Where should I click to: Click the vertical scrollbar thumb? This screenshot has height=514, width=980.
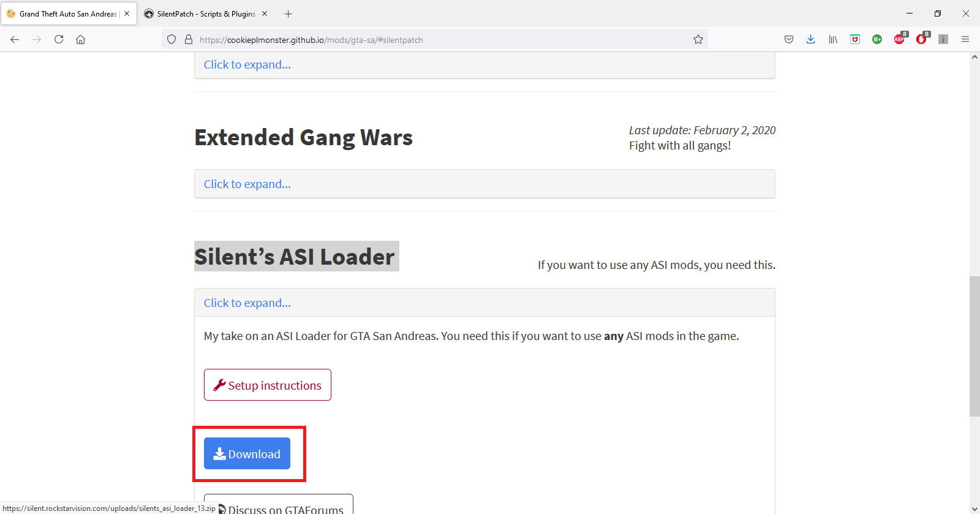974,347
